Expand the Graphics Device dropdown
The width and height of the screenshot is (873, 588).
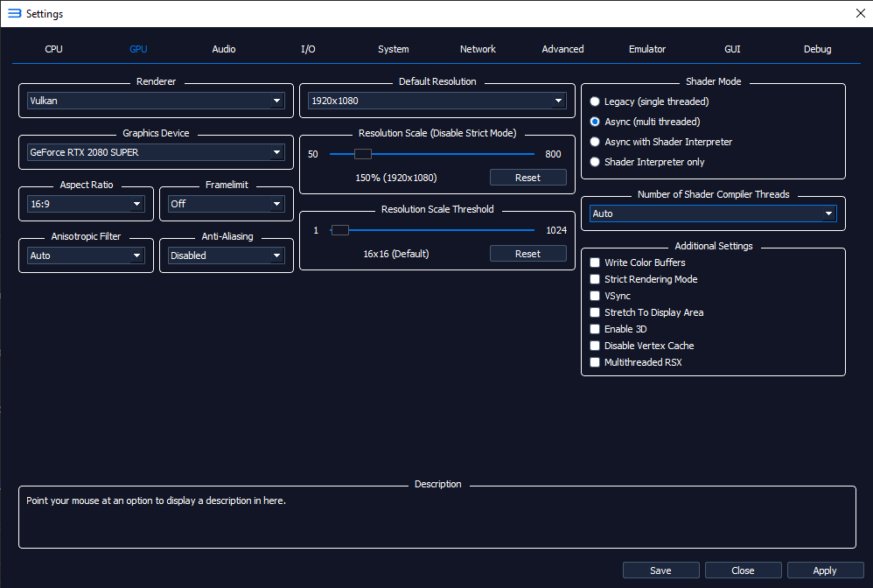[156, 152]
